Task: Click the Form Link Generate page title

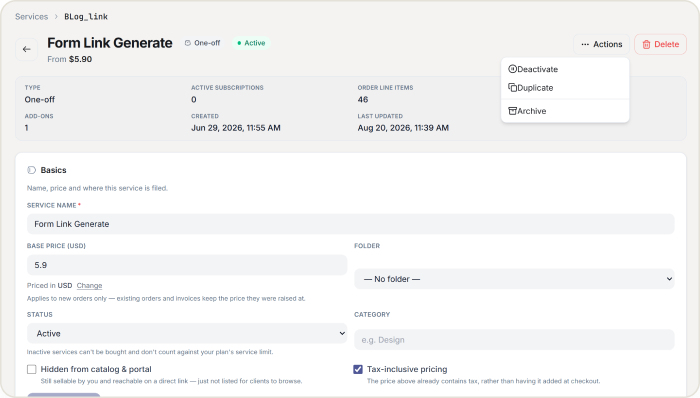Action: tap(110, 43)
